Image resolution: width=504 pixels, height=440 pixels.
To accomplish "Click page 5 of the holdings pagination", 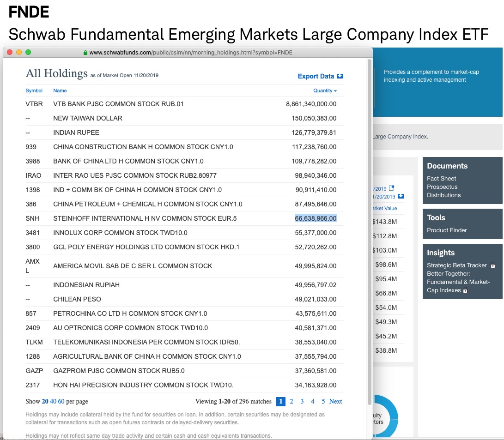I will point(322,401).
